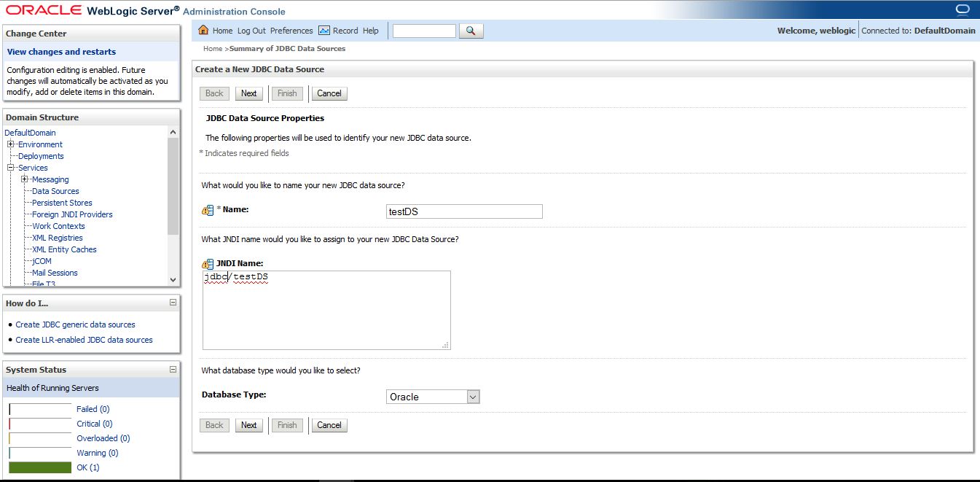Viewport: 980px width, 482px height.
Task: Click OK (1) server status link
Action: [x=87, y=467]
